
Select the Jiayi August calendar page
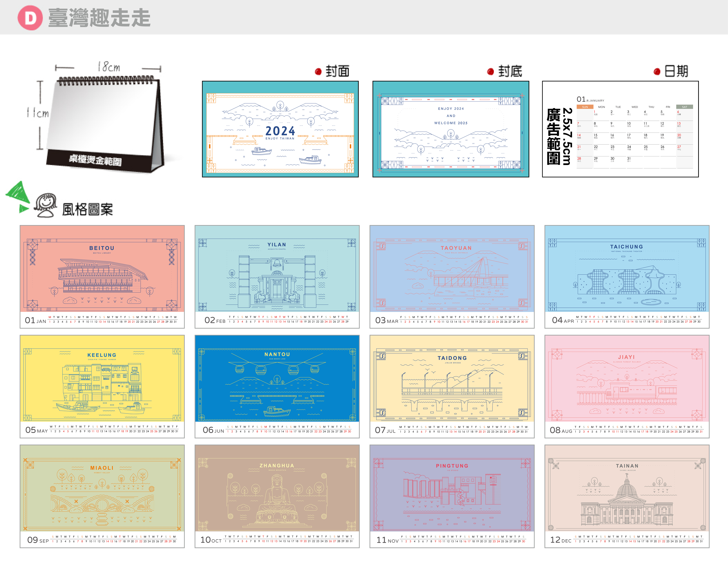[627, 386]
